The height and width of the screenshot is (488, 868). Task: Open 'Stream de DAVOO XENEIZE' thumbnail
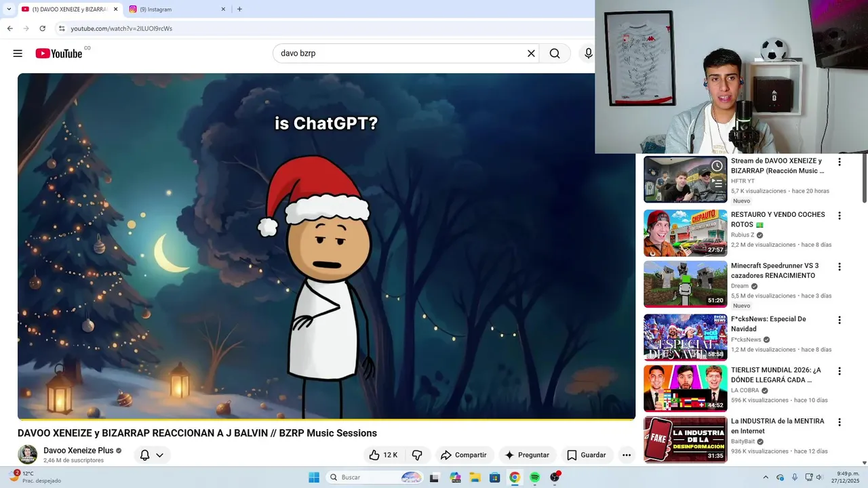coord(685,180)
